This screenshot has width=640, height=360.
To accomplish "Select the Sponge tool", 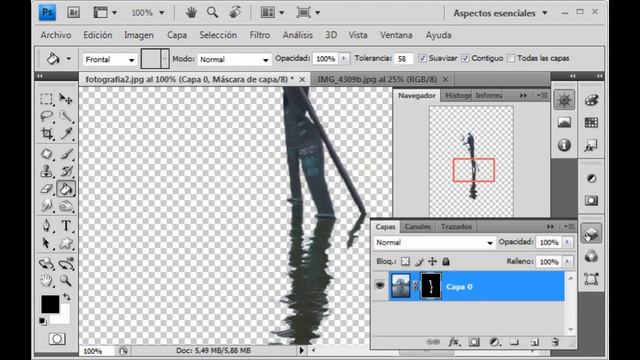I will (x=66, y=206).
